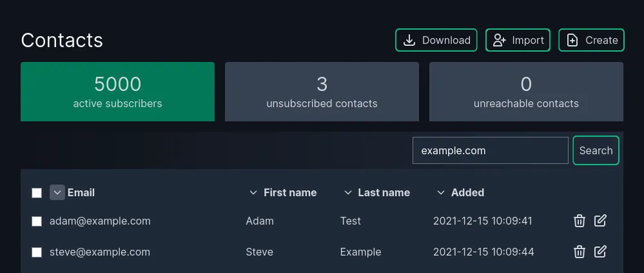Select the adam@example.com email text
644x273 pixels.
click(100, 221)
